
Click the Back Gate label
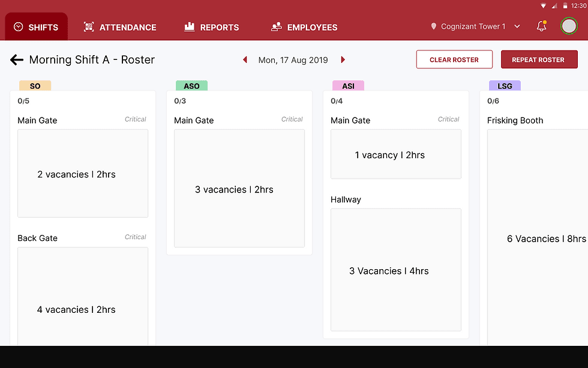pyautogui.click(x=37, y=238)
